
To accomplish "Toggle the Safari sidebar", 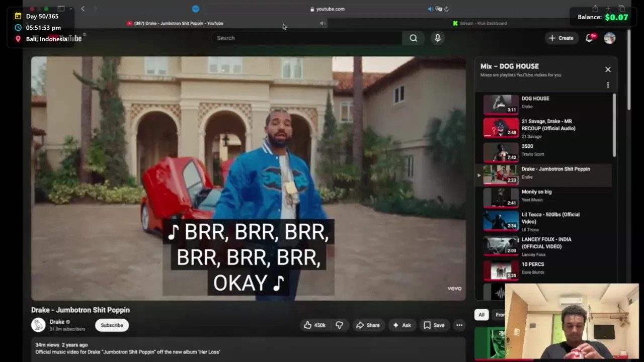I will [x=61, y=9].
